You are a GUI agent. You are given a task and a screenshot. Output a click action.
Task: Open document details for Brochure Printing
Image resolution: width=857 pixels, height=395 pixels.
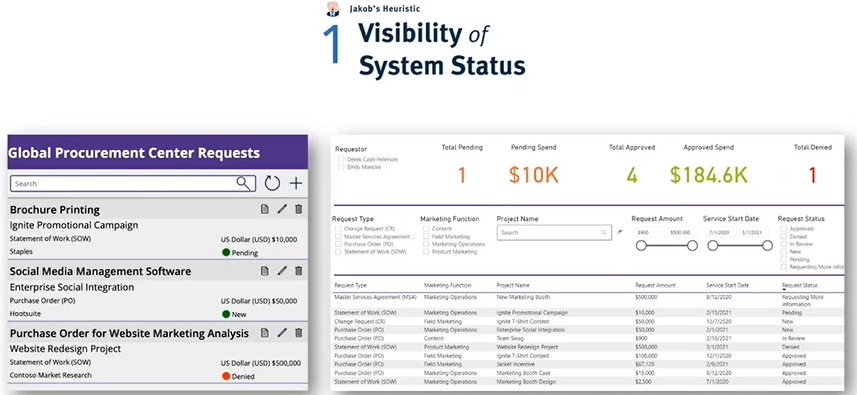(x=265, y=209)
